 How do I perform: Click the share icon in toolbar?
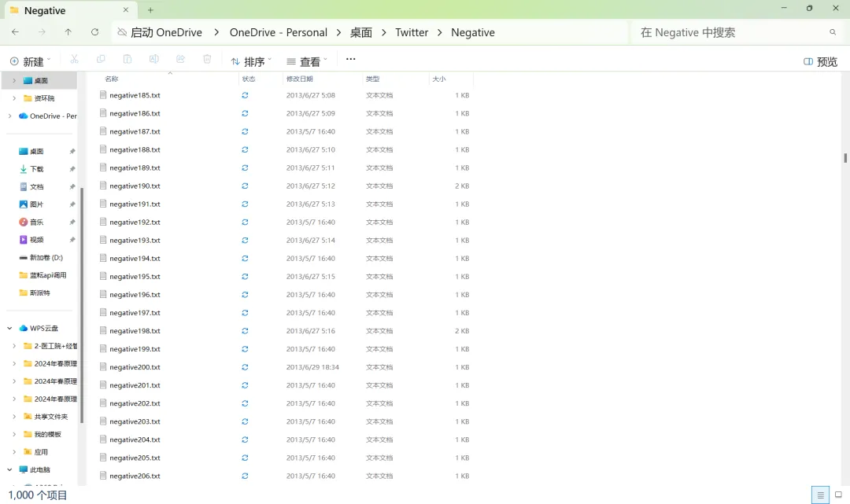pyautogui.click(x=180, y=59)
